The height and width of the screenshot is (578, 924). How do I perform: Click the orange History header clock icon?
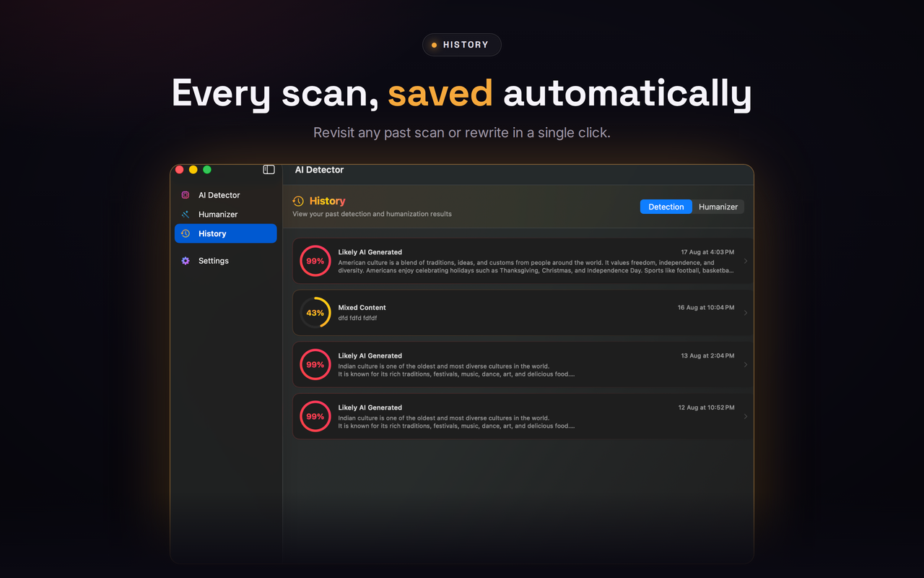pyautogui.click(x=298, y=201)
